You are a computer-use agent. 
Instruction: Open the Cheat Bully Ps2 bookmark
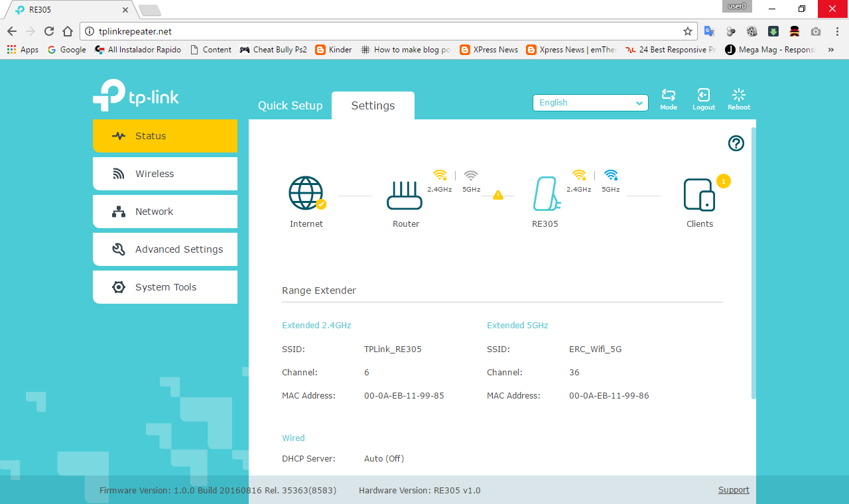coord(273,50)
